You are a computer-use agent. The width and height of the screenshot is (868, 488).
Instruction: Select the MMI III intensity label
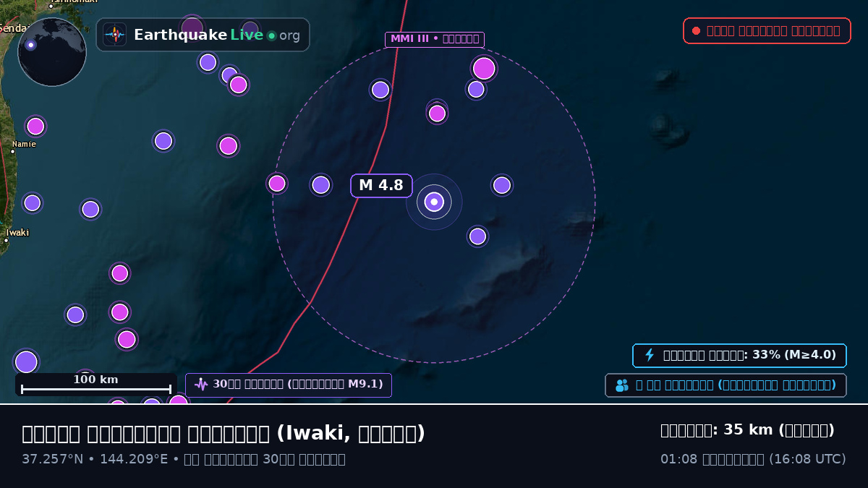(x=435, y=39)
